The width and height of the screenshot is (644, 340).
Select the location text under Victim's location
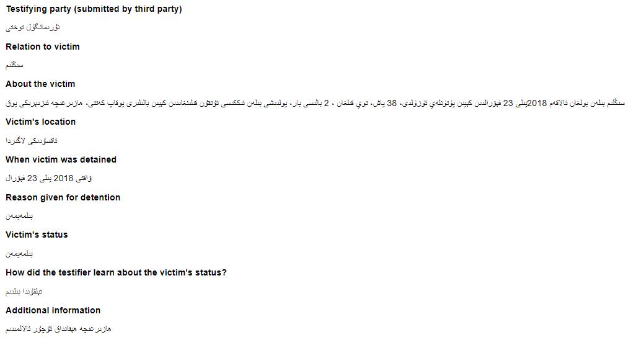pos(32,141)
